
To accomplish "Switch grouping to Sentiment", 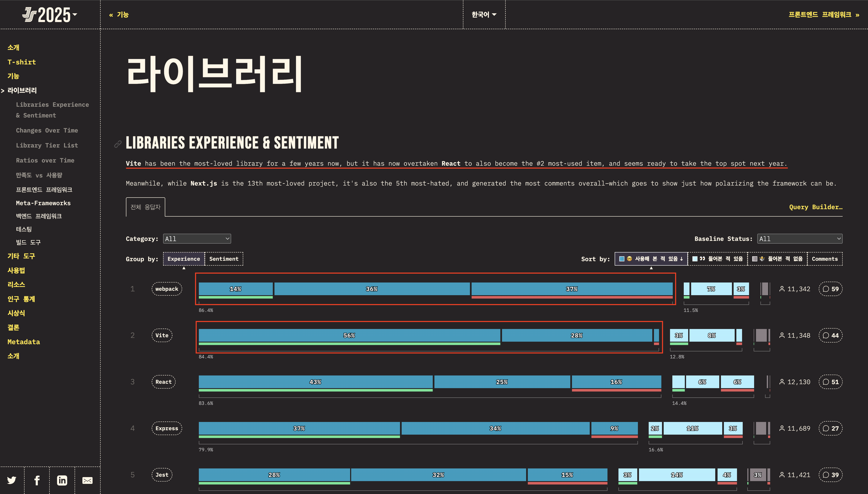I will [x=224, y=259].
